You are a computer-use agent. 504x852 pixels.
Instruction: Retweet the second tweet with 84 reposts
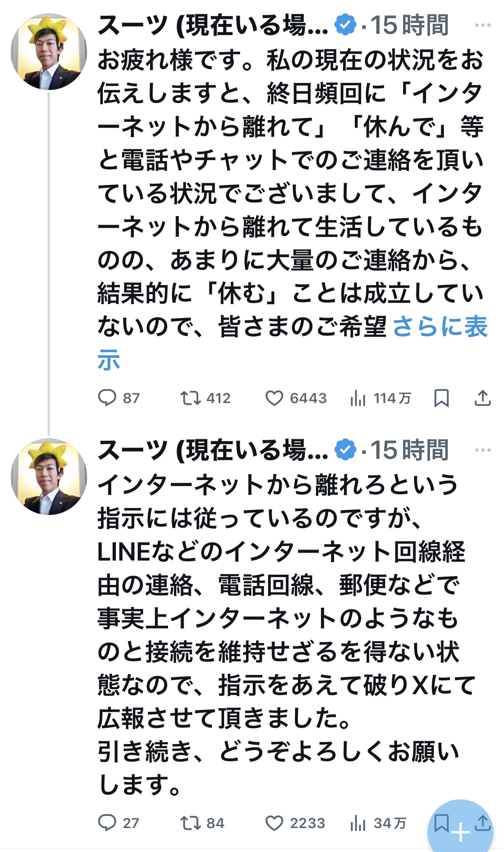pos(190,823)
